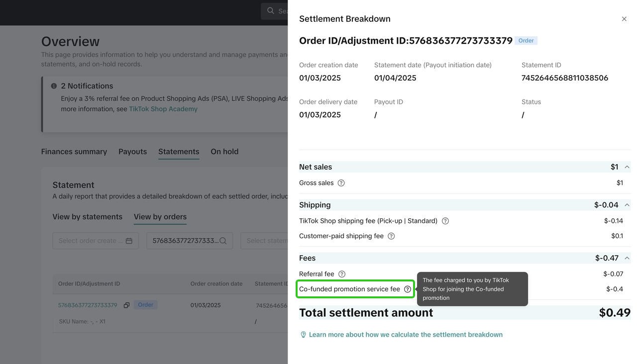Click the Select order create date field
Viewport: 637px width, 364px height.
pos(91,241)
